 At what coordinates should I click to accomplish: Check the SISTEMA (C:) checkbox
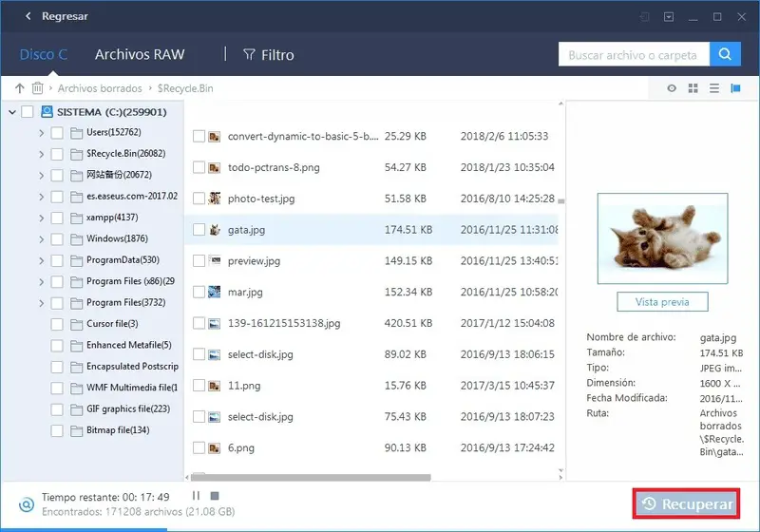28,112
